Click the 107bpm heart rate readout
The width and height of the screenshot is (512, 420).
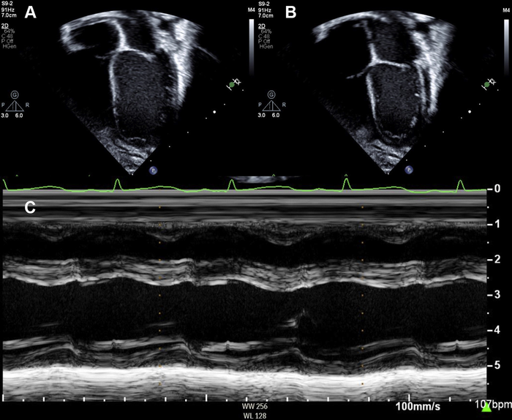click(x=497, y=405)
